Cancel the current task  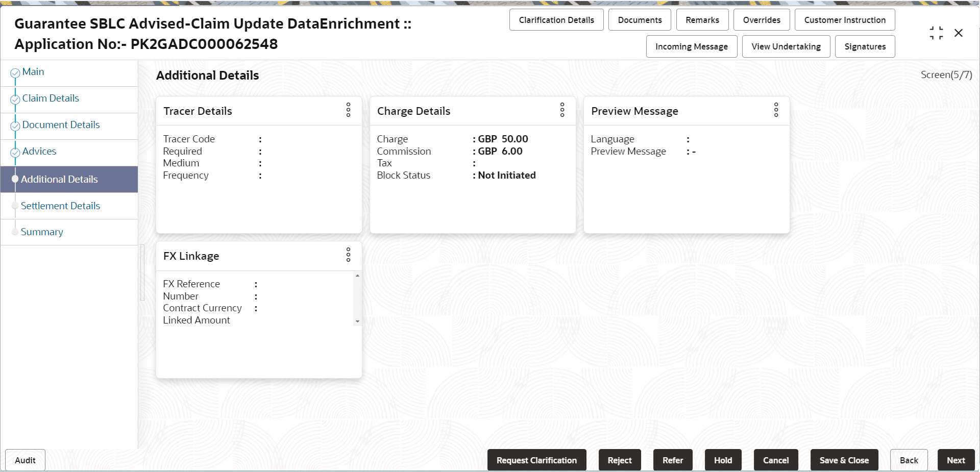776,460
